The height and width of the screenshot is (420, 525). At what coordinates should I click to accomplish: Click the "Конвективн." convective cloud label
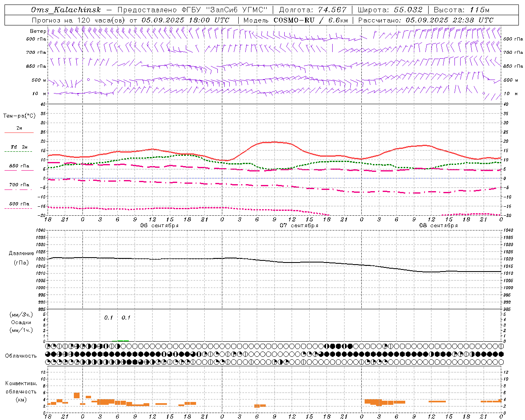pyautogui.click(x=21, y=383)
